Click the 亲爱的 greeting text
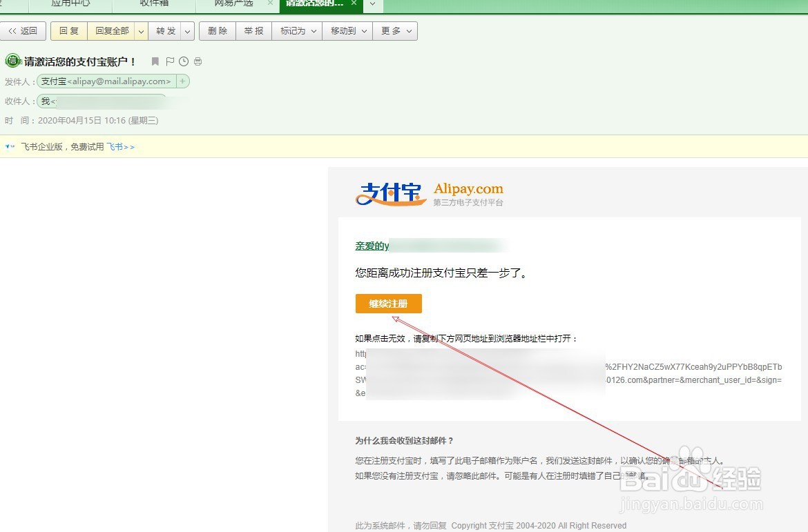 pyautogui.click(x=372, y=246)
